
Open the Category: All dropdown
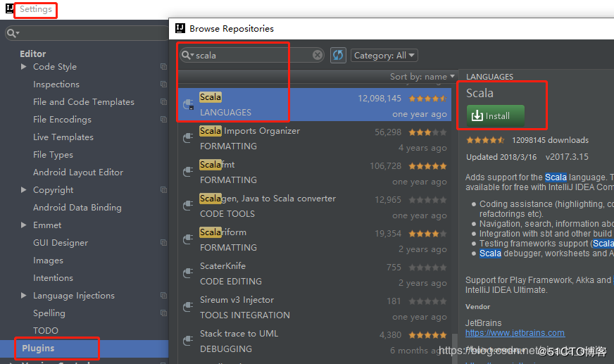click(x=384, y=55)
